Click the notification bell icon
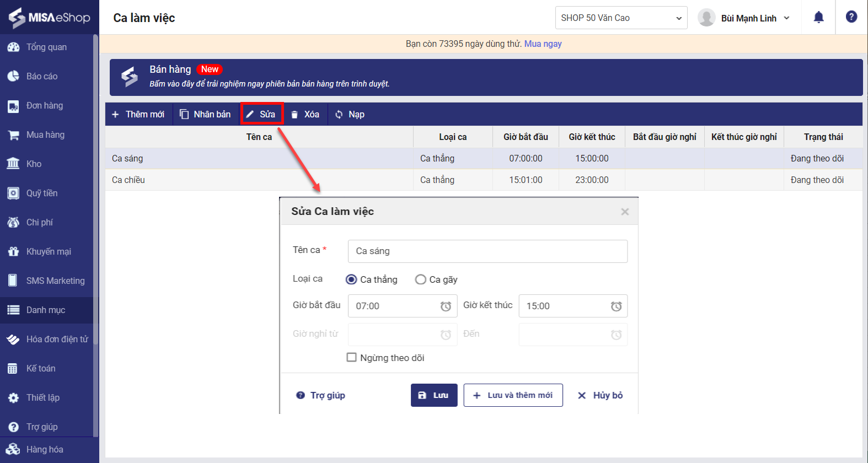 coord(818,18)
